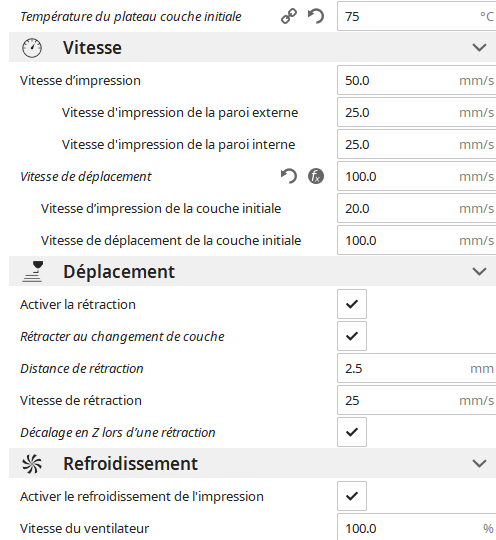Select the Vitesse du ventilateur percentage field
The width and height of the screenshot is (496, 540).
click(x=417, y=527)
